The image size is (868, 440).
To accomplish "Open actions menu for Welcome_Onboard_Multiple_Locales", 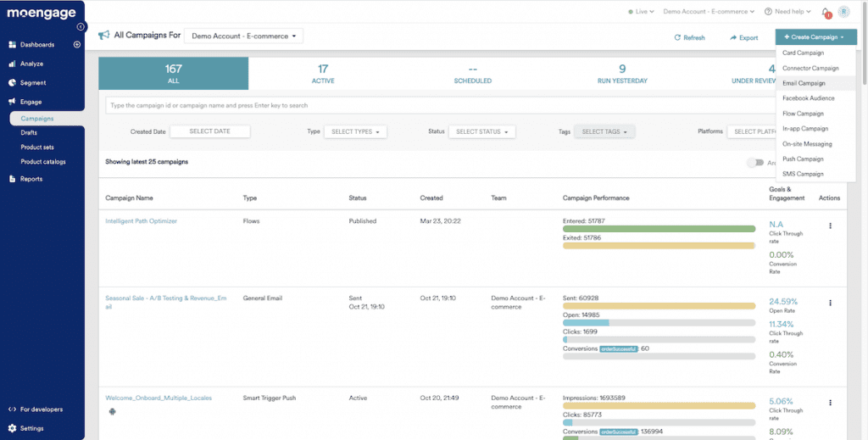I will (830, 403).
